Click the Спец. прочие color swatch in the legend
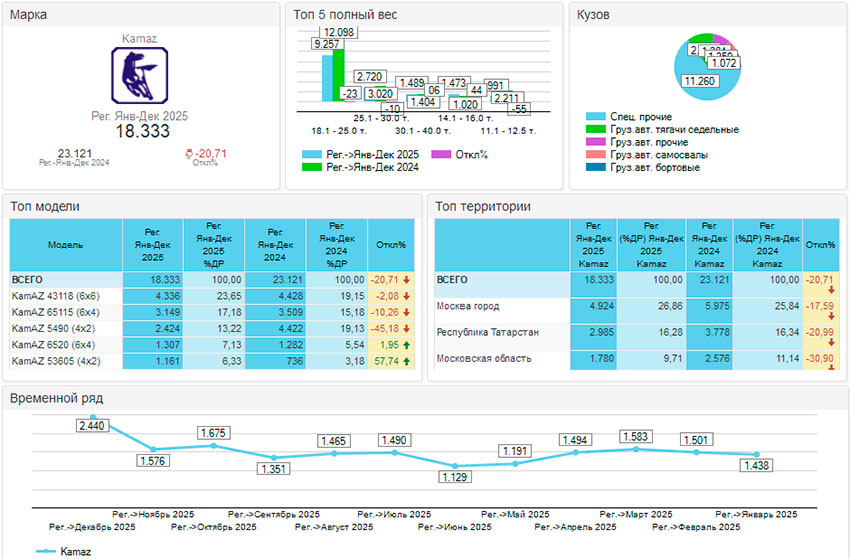This screenshot has height=559, width=850. [595, 117]
